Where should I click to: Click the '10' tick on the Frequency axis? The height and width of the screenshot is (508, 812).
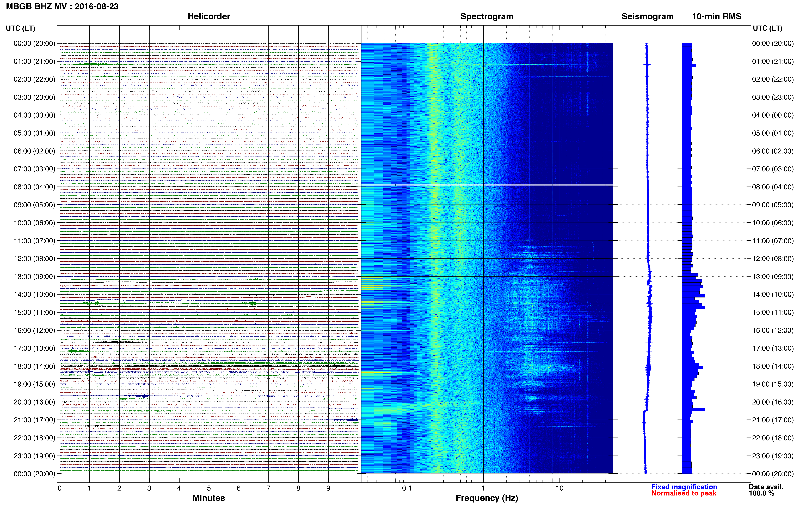click(x=559, y=488)
